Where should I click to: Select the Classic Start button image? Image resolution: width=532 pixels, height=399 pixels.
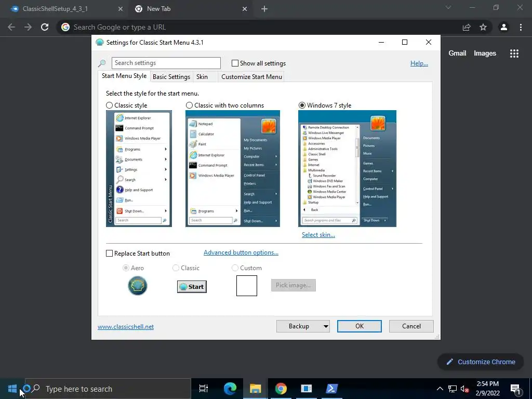tap(192, 287)
